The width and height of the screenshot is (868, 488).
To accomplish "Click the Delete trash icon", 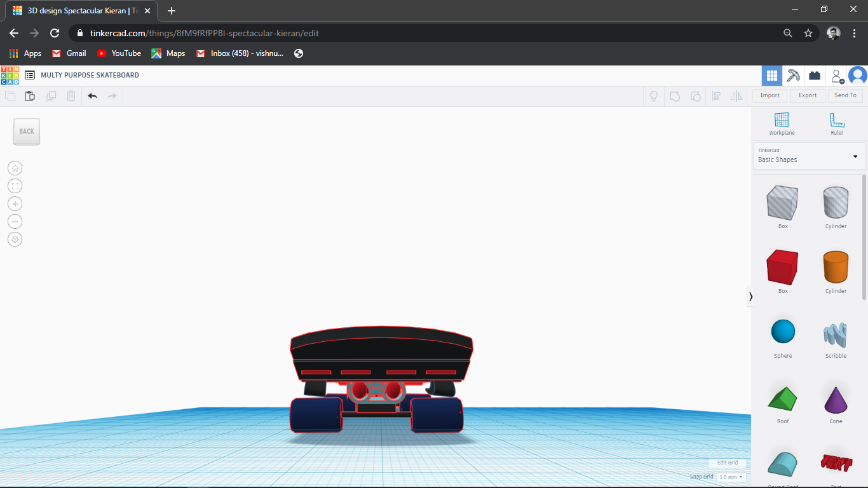I will (x=71, y=96).
